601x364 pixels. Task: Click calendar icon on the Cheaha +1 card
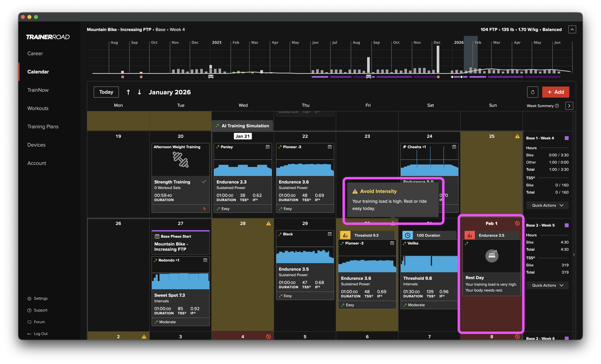tap(454, 147)
